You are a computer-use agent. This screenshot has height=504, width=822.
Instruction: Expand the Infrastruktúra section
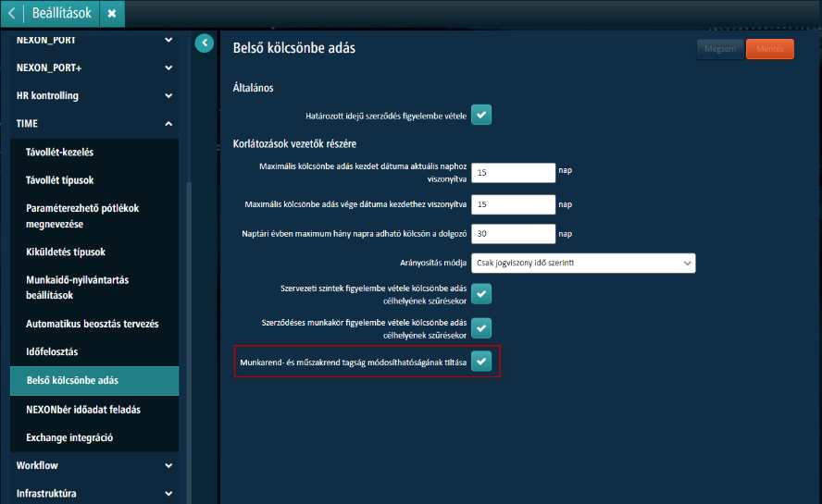point(168,494)
